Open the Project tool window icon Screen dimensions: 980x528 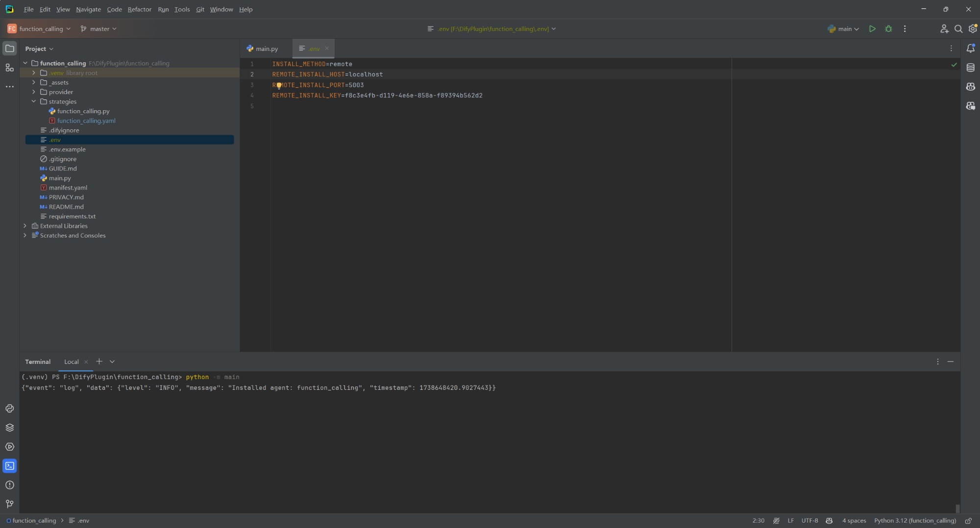point(10,48)
